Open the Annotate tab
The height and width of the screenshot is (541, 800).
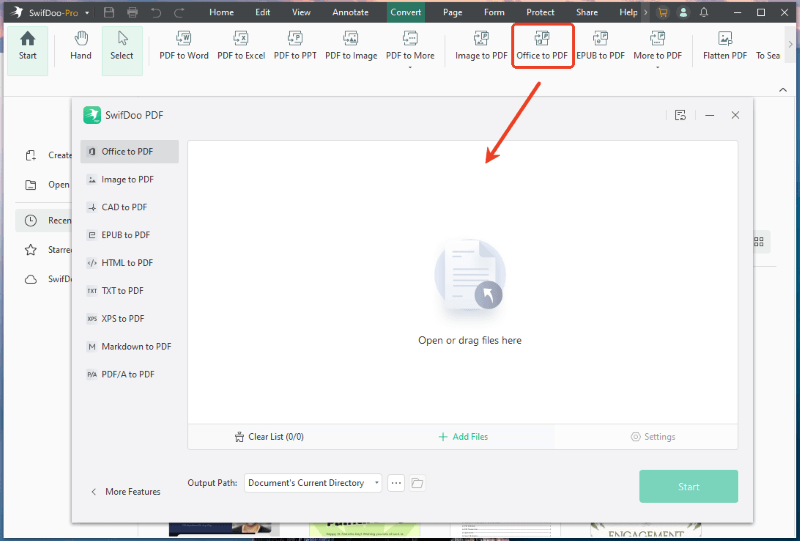(351, 12)
